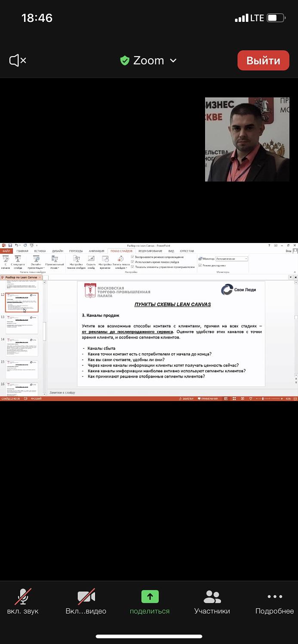The height and width of the screenshot is (644, 298).
Task: Click the С текущего слайда icon
Action: [x=18, y=261]
